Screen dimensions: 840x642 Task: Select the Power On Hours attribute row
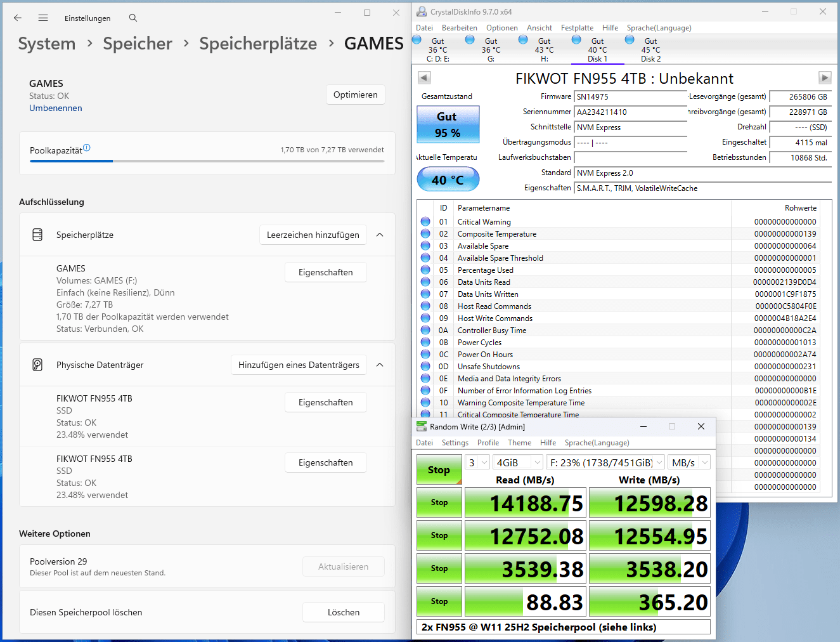coord(618,354)
